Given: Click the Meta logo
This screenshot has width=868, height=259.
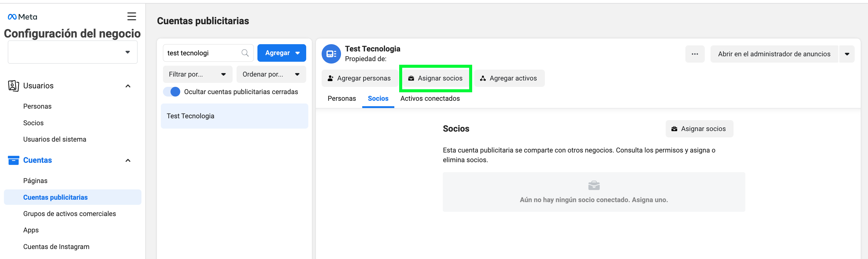Looking at the screenshot, I should click(x=22, y=17).
